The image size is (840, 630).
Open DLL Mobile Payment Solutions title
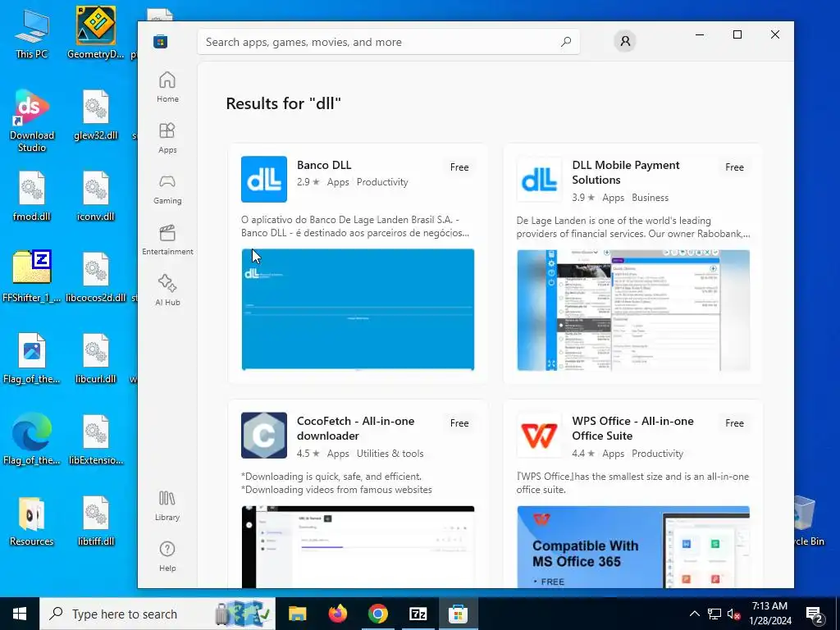(626, 172)
